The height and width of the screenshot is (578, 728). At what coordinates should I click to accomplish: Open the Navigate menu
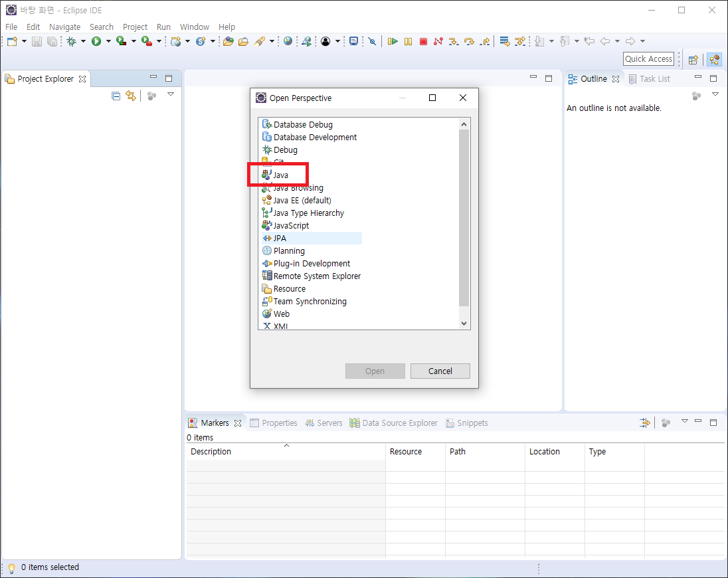click(64, 27)
